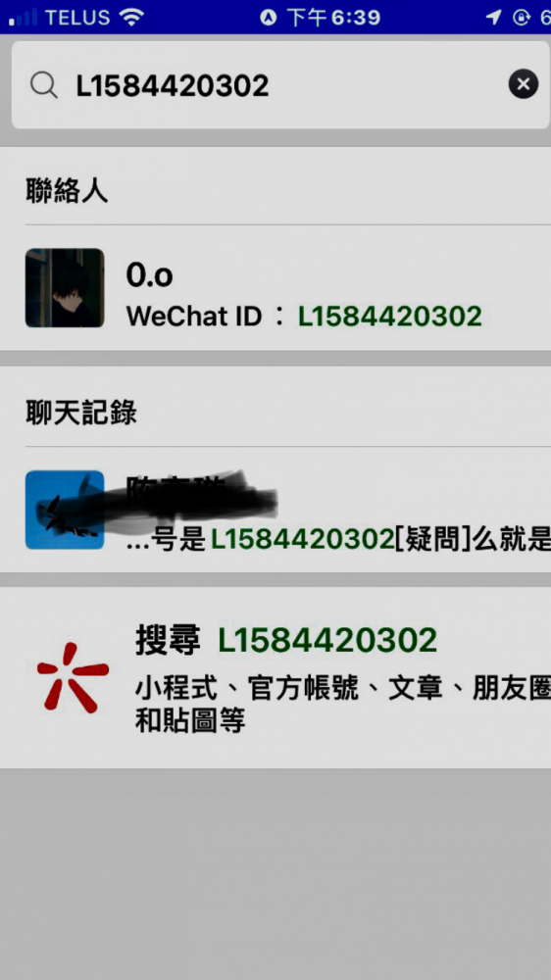The width and height of the screenshot is (551, 980).
Task: Tap the Wi-Fi icon in status bar
Action: [x=131, y=18]
